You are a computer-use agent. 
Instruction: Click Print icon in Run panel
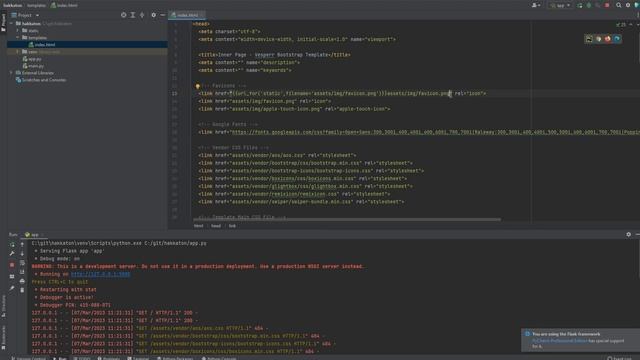point(22,281)
